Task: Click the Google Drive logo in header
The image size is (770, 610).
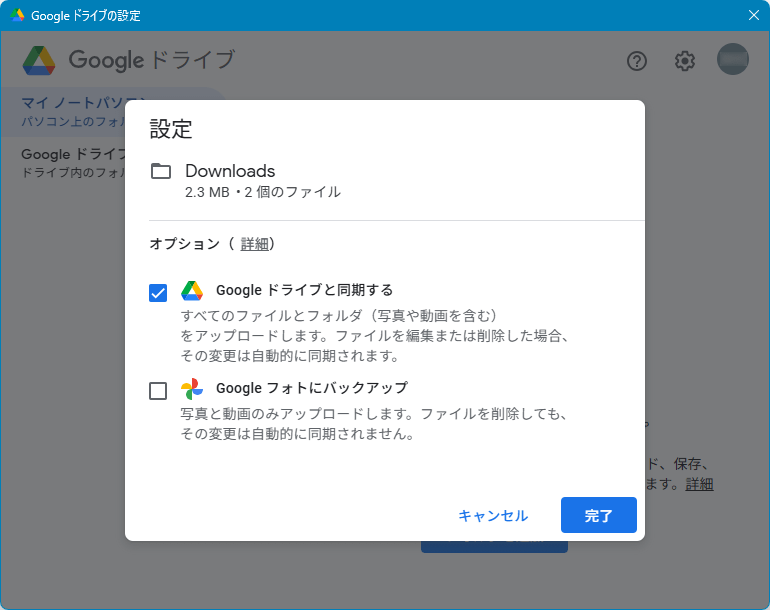Action: (39, 60)
